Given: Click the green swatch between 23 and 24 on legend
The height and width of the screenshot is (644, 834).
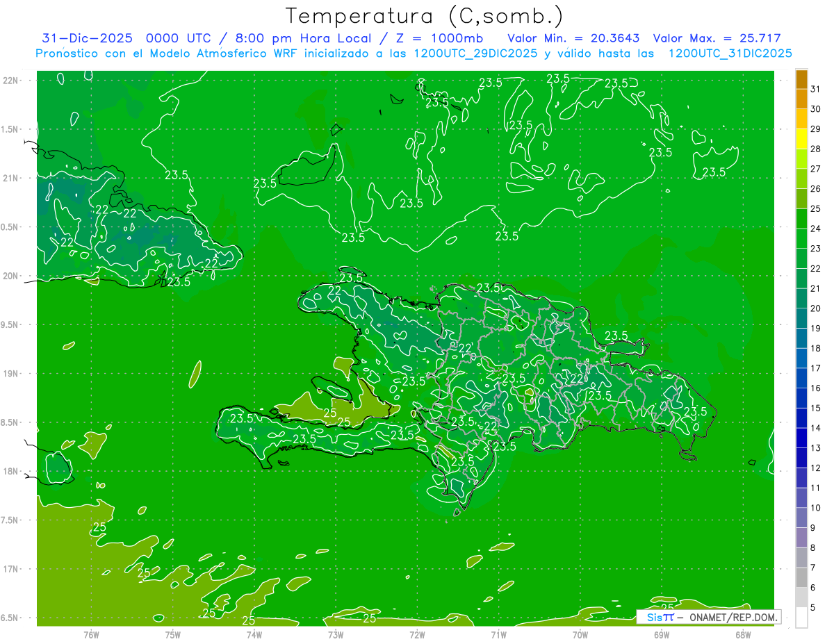Looking at the screenshot, I should pyautogui.click(x=801, y=238).
